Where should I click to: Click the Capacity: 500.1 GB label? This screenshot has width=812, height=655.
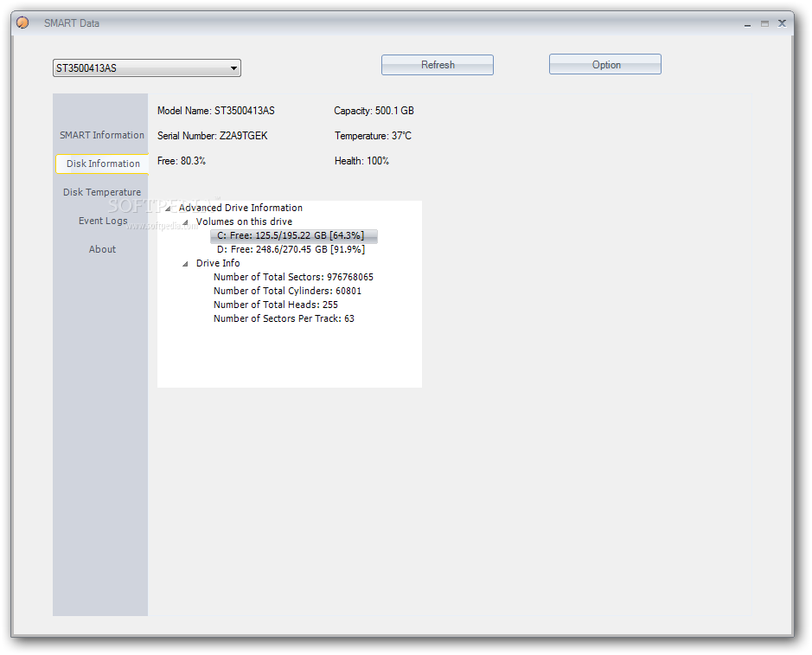[x=374, y=111]
